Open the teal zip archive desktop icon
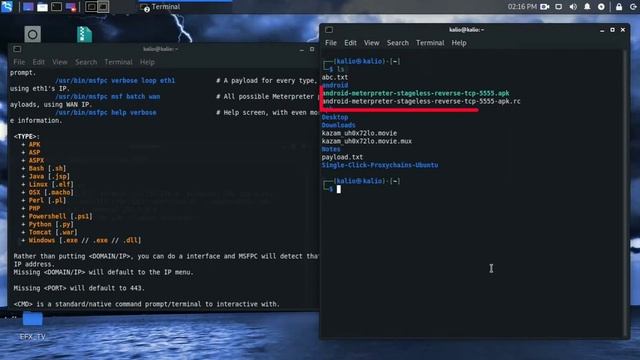Screen dimensions: 640x360 pos(84,34)
